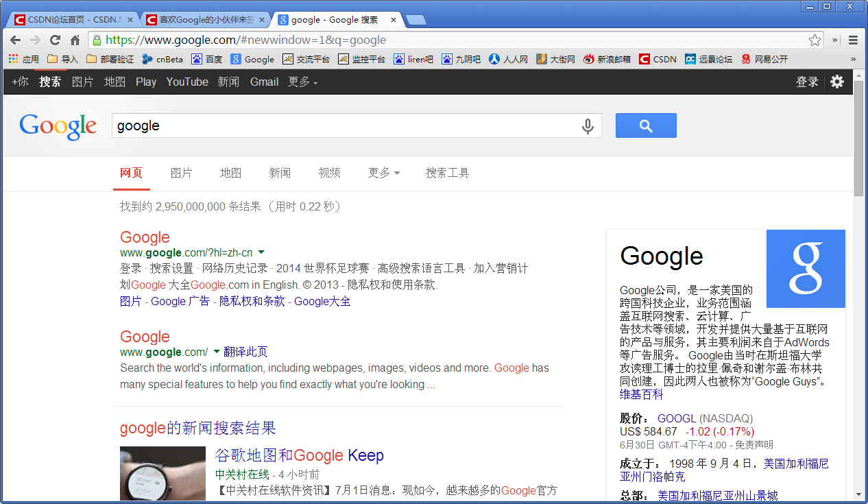868x504 pixels.
Task: Go to the browser home page icon
Action: 75,40
